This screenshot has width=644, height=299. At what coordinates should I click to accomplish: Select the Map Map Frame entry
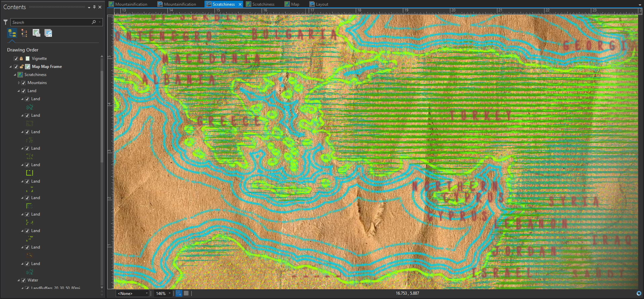pyautogui.click(x=47, y=67)
